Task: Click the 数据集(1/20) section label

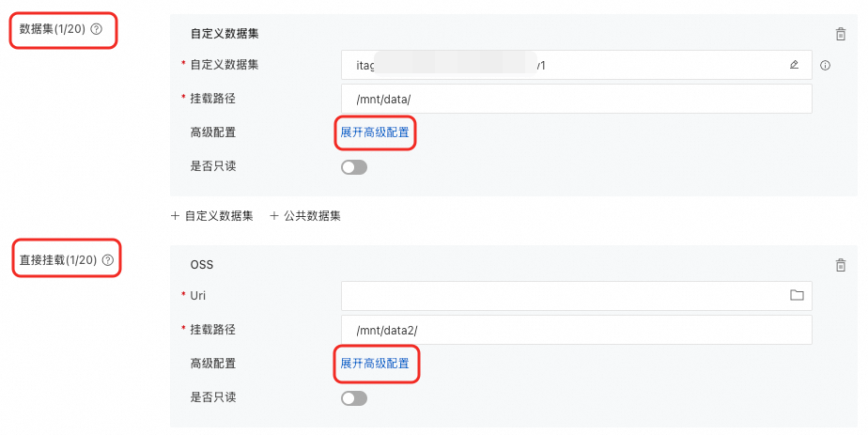Action: pos(53,29)
